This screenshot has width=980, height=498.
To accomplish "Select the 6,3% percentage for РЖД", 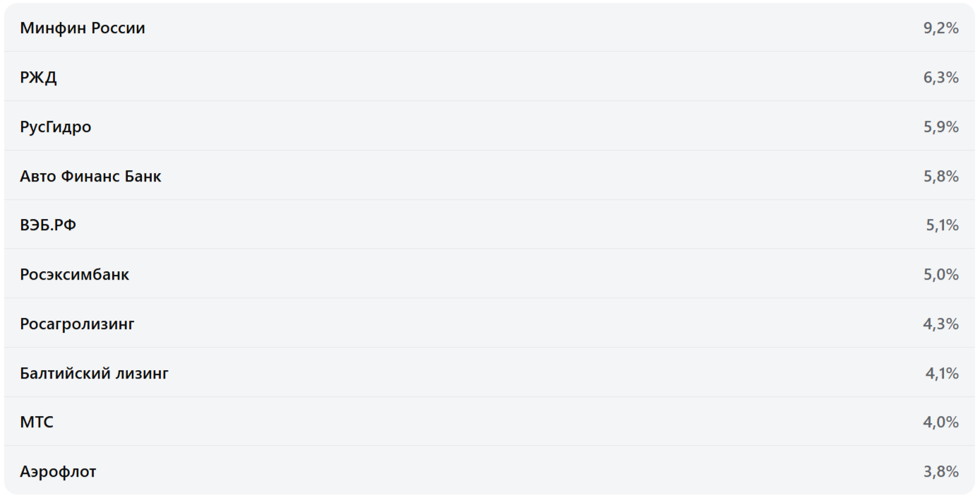I will (940, 78).
